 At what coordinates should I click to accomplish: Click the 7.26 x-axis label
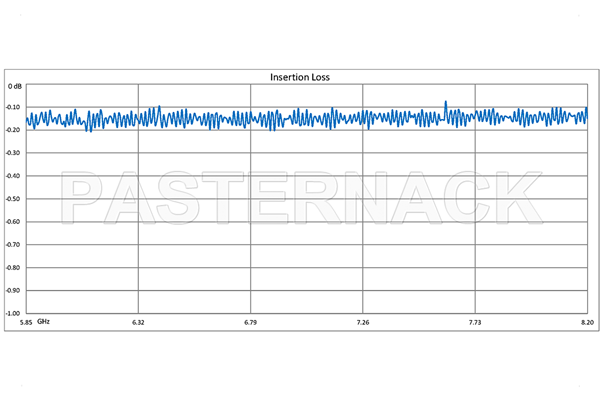click(363, 322)
